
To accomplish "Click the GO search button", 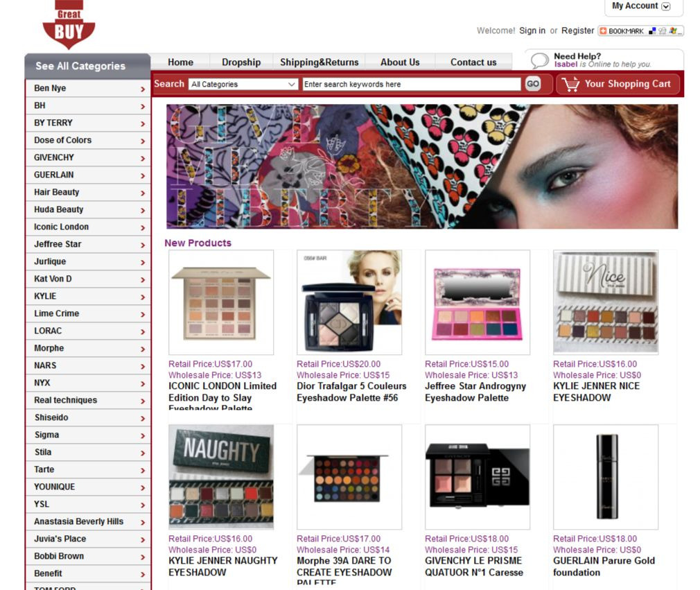I will click(532, 83).
